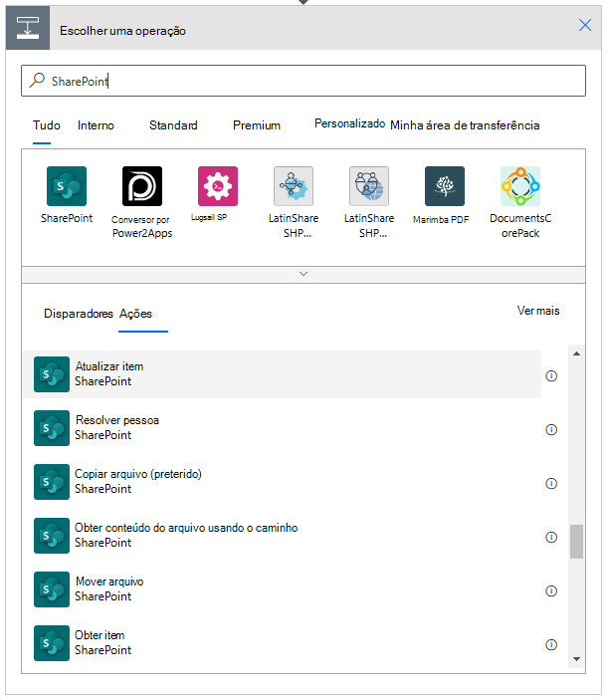Select the Conversor por Power2Apps connector
The height and width of the screenshot is (700, 607).
[x=142, y=186]
